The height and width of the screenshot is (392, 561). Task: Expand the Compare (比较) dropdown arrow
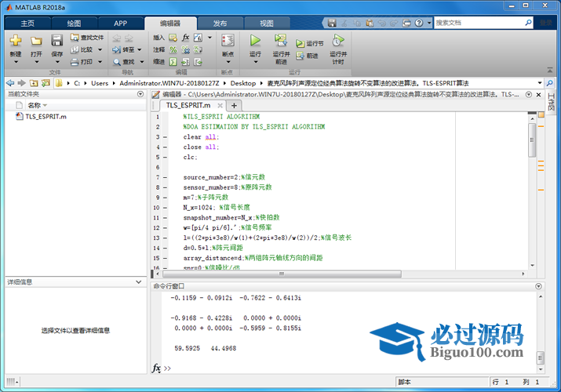(x=99, y=49)
